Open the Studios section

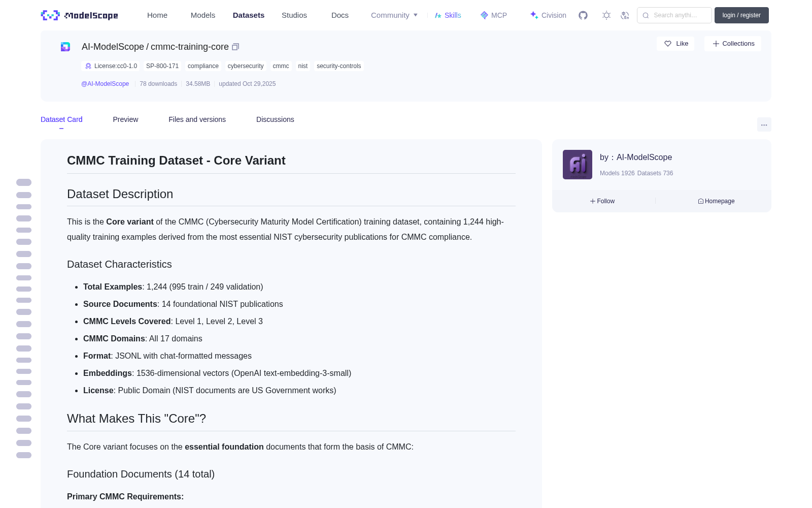pyautogui.click(x=294, y=15)
